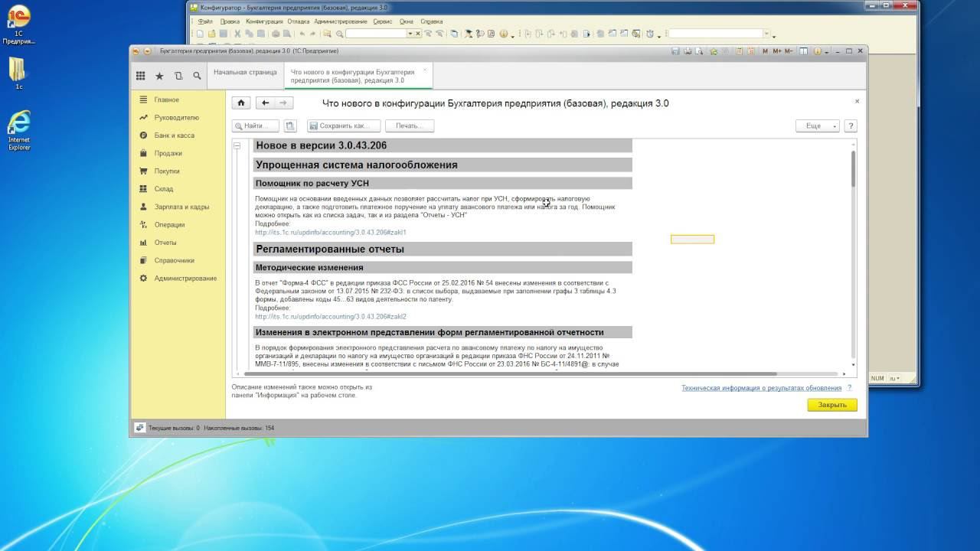Click the yellow Закрыть button

click(x=832, y=405)
